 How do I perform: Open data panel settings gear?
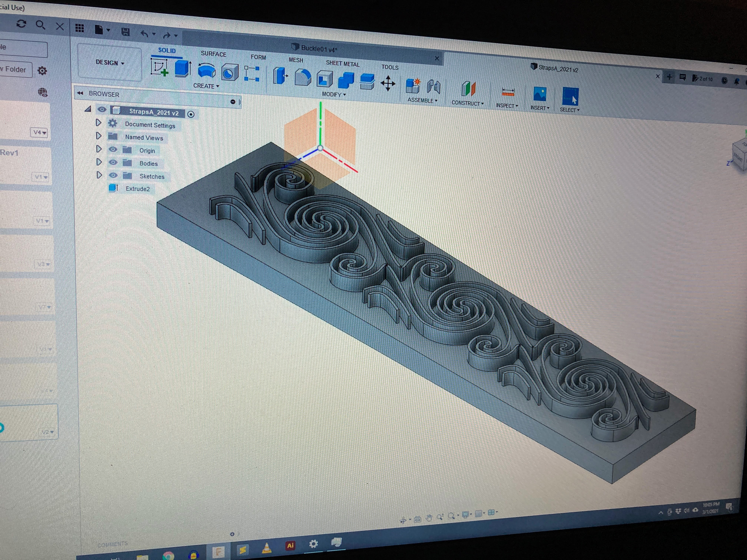(x=42, y=71)
